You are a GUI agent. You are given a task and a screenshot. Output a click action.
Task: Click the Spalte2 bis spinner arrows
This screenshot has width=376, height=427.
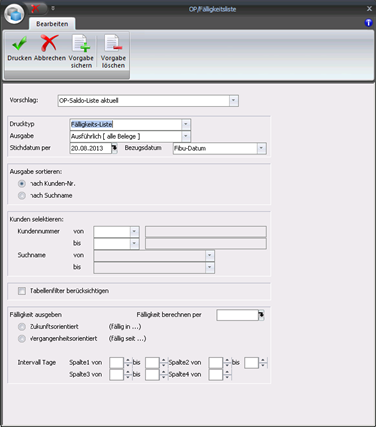pos(263,363)
